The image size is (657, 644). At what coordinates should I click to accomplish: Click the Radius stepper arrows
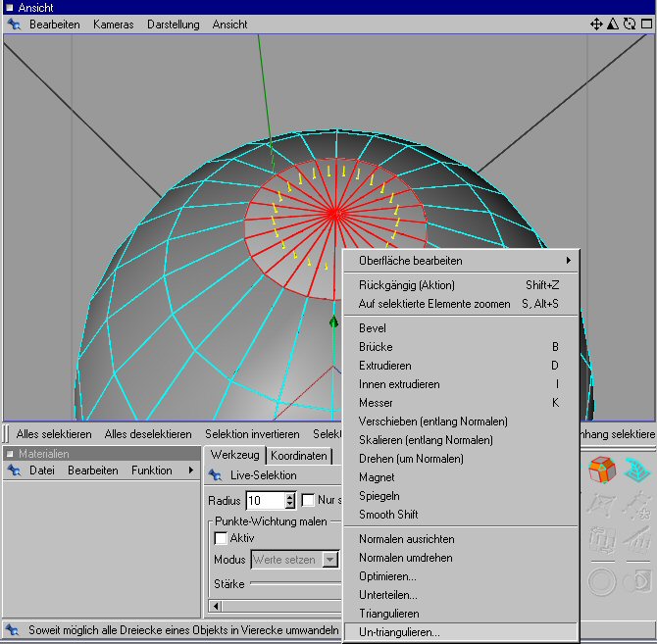point(289,501)
